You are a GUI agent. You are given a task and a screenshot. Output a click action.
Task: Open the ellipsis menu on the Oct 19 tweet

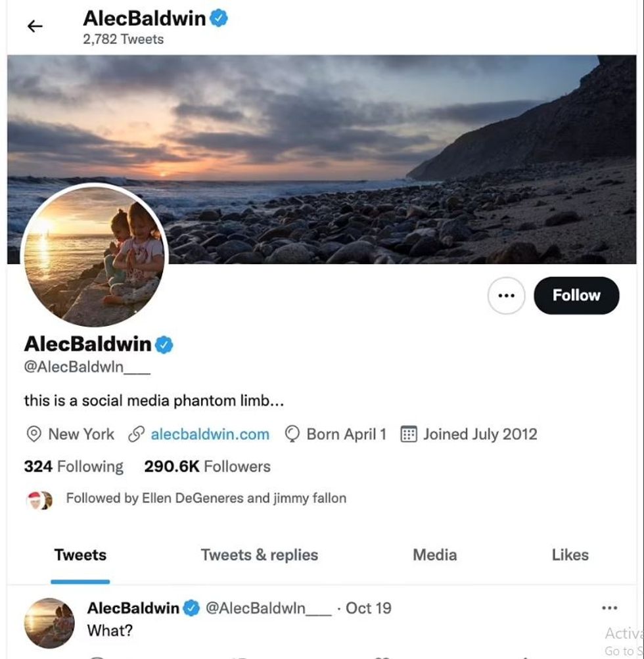pos(609,608)
